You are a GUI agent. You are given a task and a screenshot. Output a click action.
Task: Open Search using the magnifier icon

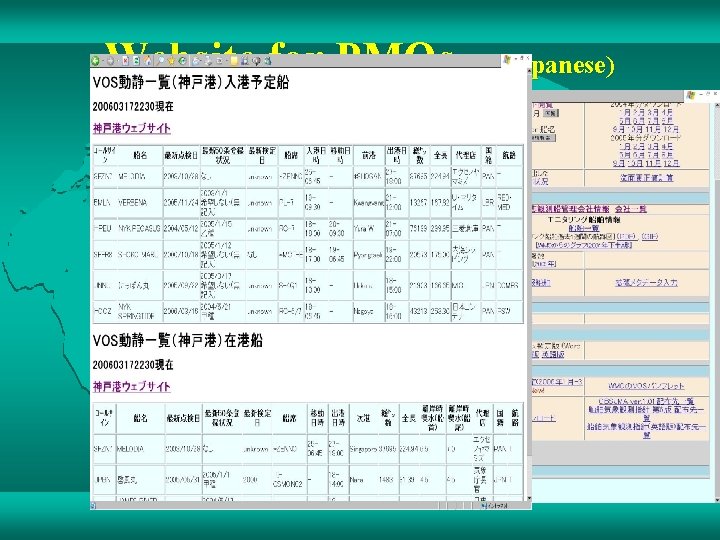click(x=161, y=61)
